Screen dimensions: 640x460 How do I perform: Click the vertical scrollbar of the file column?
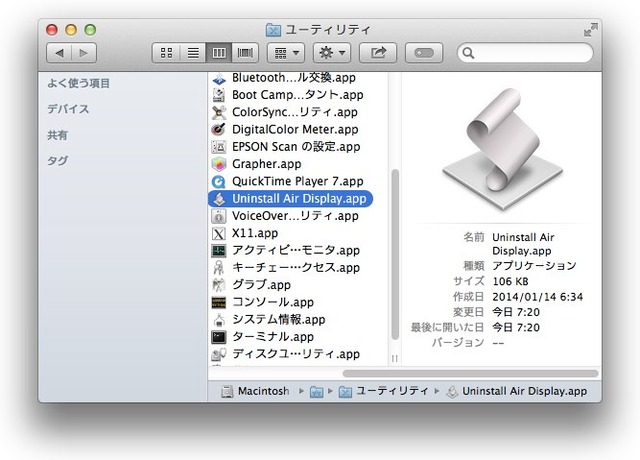click(395, 254)
